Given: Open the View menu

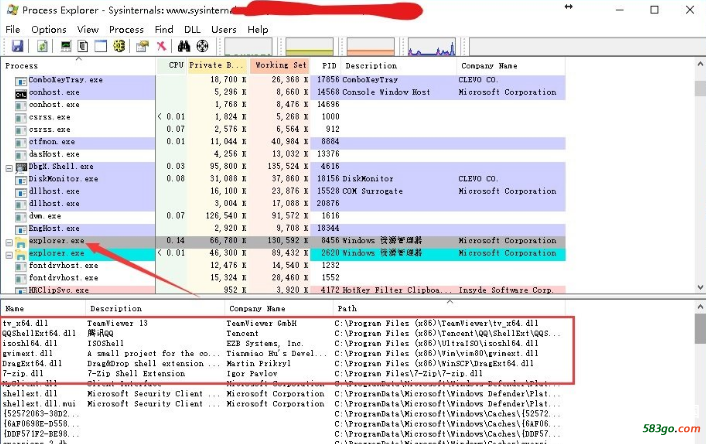Looking at the screenshot, I should click(88, 30).
